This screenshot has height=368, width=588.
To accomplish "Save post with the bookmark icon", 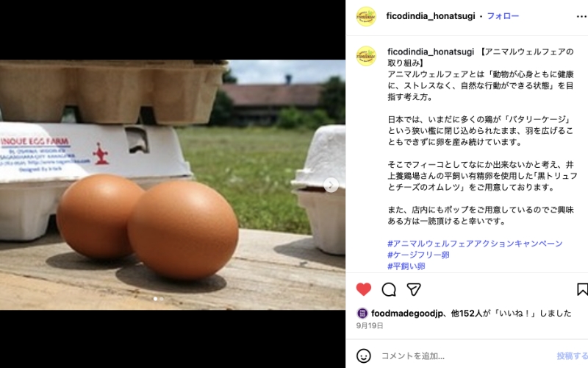I will pyautogui.click(x=582, y=289).
